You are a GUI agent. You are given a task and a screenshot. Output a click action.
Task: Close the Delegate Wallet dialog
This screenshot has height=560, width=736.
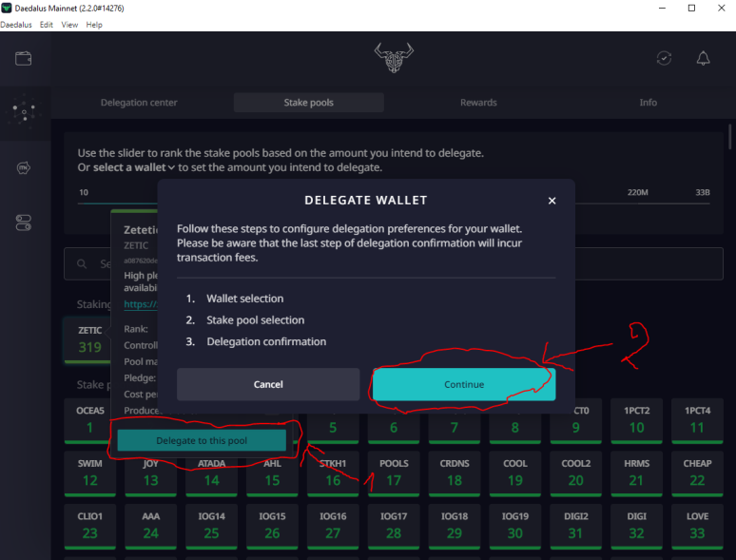point(552,201)
